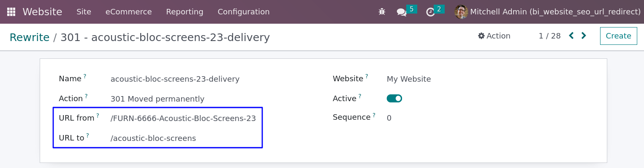Image resolution: width=644 pixels, height=168 pixels.
Task: Go back to Rewrite breadcrumb
Action: coord(30,38)
